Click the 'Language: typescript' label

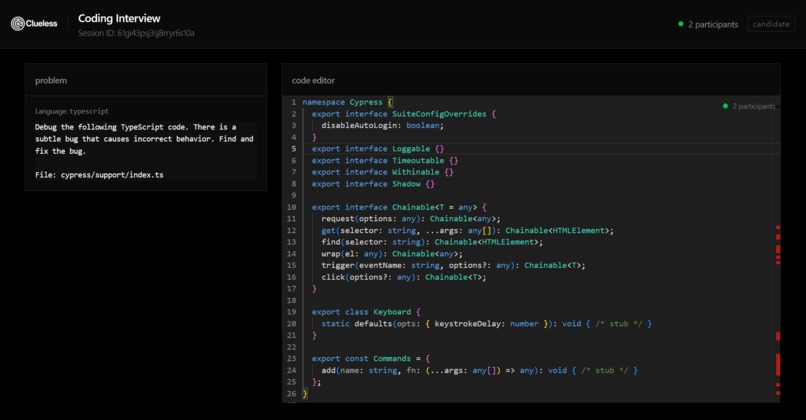coord(71,111)
